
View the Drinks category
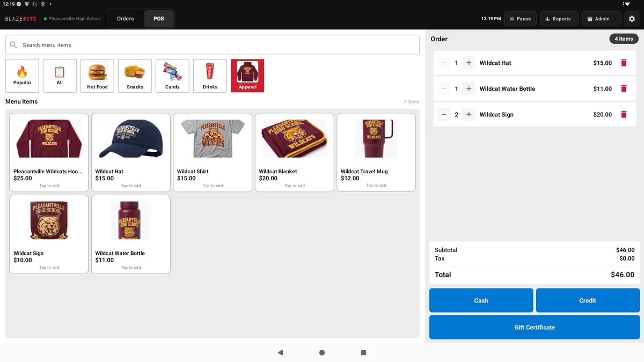[210, 76]
